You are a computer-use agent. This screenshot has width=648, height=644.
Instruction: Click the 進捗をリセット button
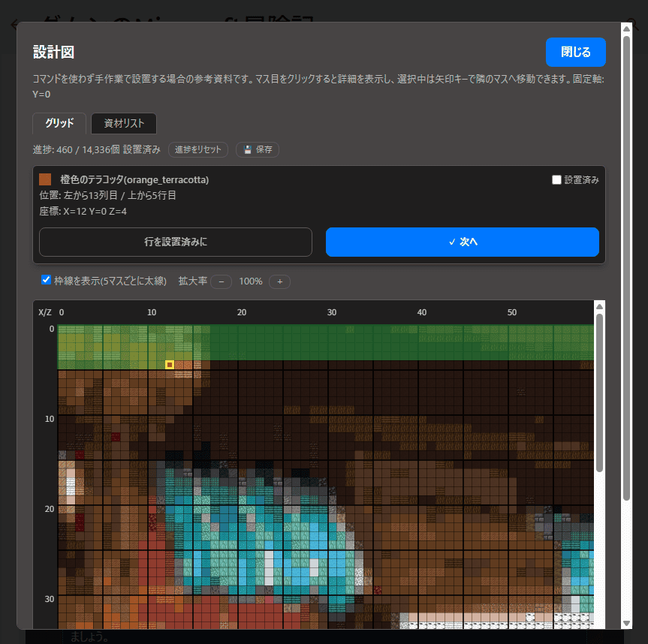[x=198, y=149]
